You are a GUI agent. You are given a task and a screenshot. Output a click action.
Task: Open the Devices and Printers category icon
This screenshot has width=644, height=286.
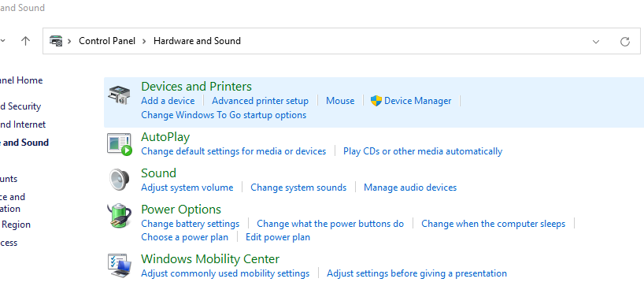[119, 95]
